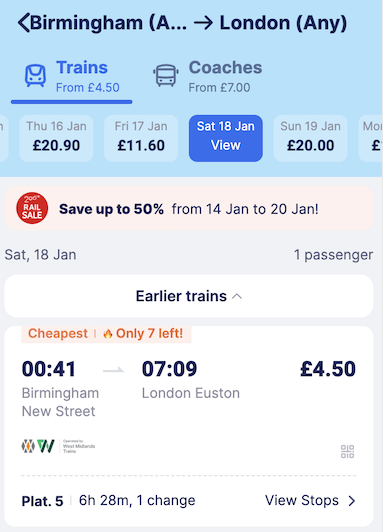Tap the back arrow beside Birmingham
The height and width of the screenshot is (532, 383).
point(23,23)
